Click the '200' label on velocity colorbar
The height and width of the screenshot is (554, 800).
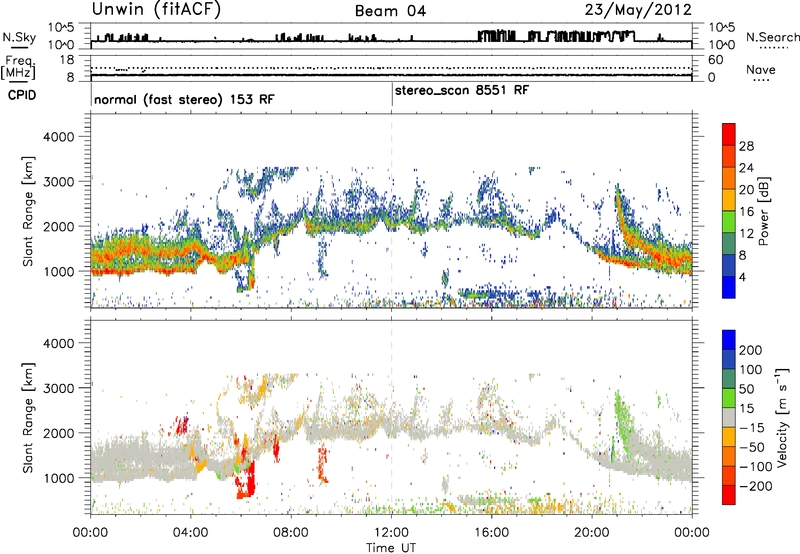[x=751, y=350]
